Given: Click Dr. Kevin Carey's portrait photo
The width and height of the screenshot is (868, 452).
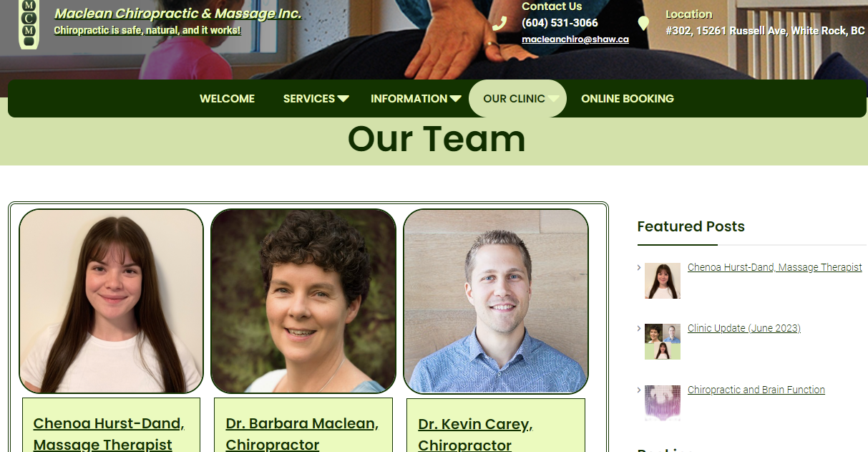Looking at the screenshot, I should pos(496,302).
